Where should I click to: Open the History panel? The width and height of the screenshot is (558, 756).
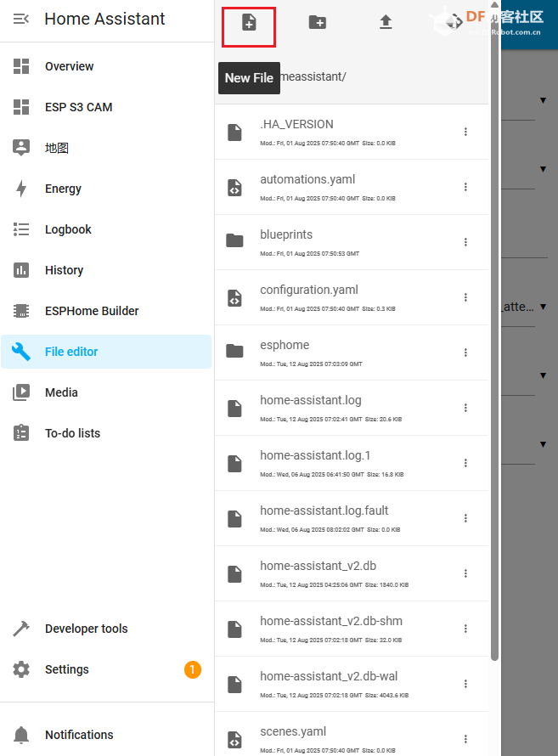pyautogui.click(x=106, y=270)
